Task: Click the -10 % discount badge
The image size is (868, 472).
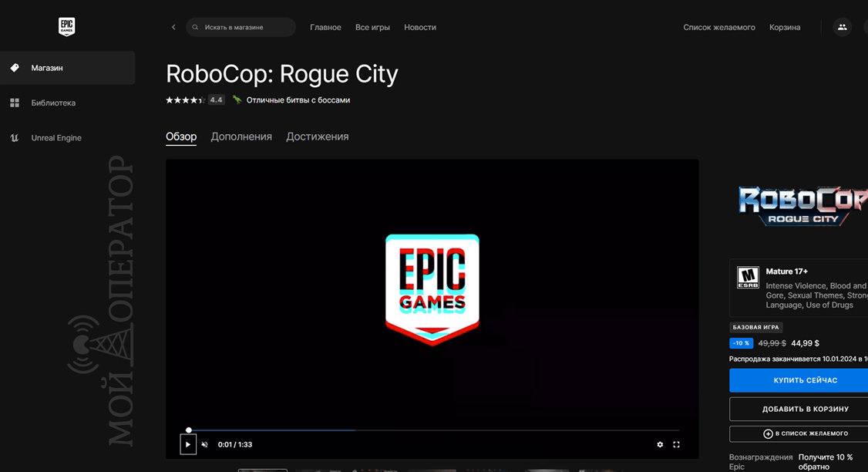Action: (x=742, y=343)
